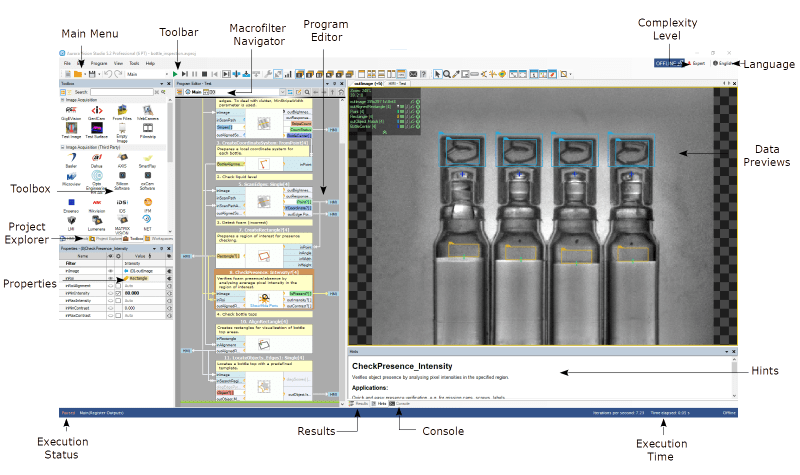Image resolution: width=800 pixels, height=475 pixels.
Task: Toggle eye visibility for inMinIntensity property
Action: coord(110,293)
